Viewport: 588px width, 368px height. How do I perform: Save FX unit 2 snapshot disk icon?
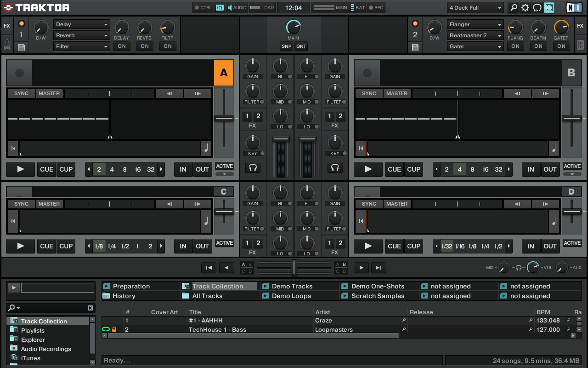tap(415, 47)
